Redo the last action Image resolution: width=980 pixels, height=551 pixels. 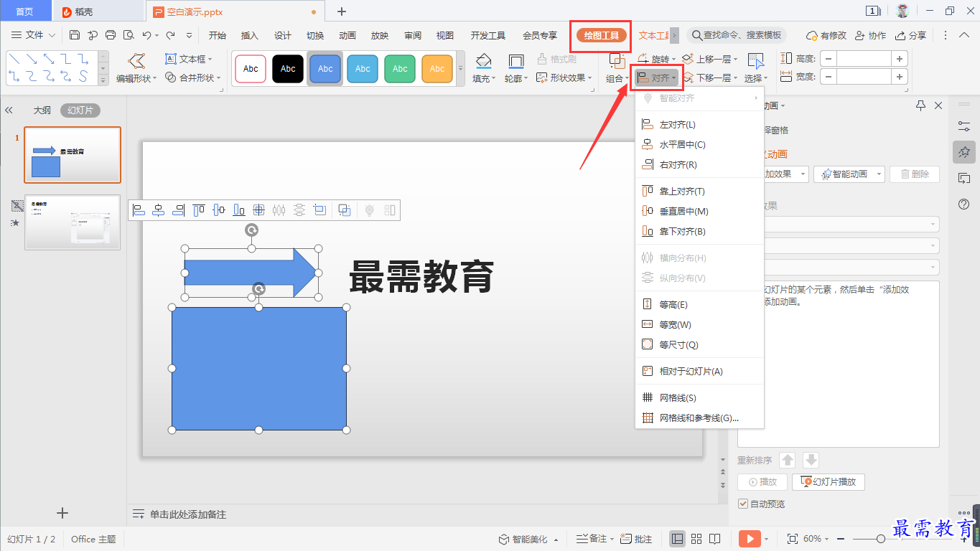(171, 35)
